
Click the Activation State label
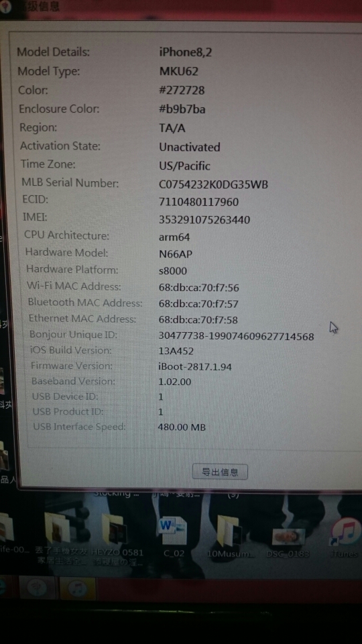[60, 146]
